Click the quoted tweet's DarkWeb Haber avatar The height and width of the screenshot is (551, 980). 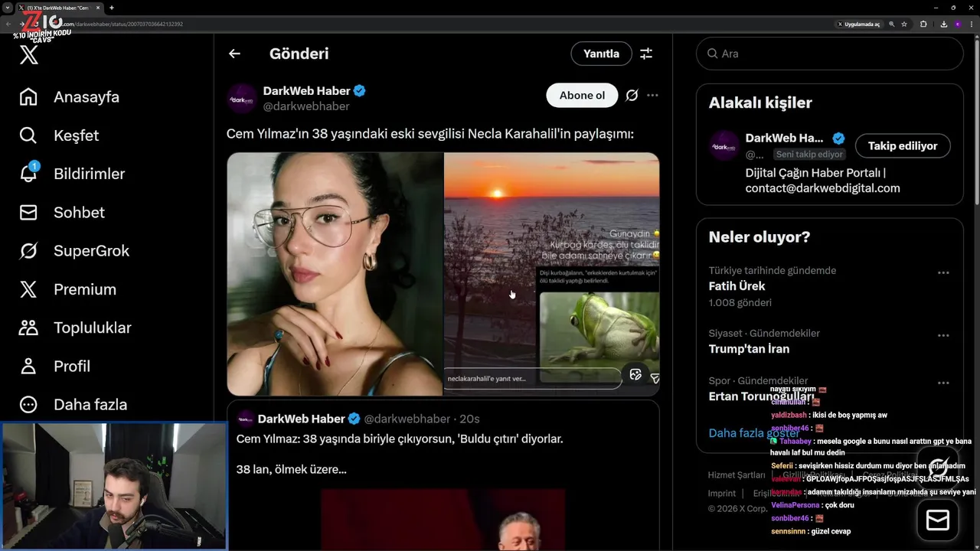coord(245,419)
